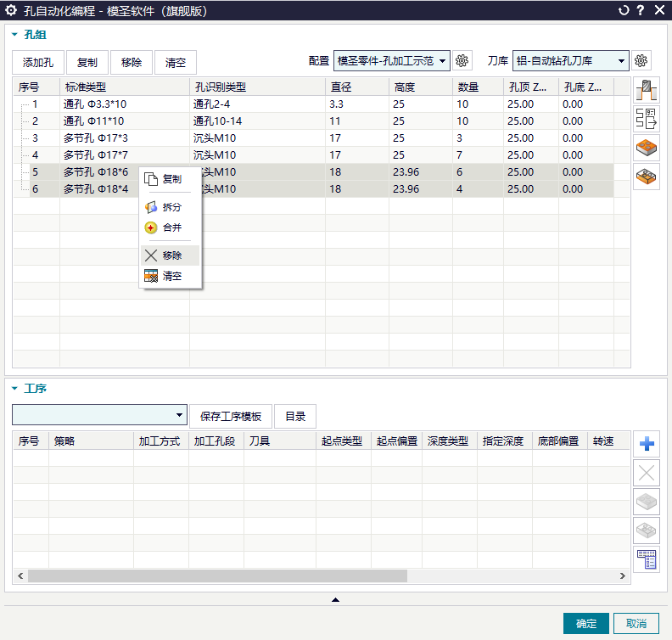Click the 刀具 column header
Viewport: 672px width, 640px height.
tap(280, 441)
